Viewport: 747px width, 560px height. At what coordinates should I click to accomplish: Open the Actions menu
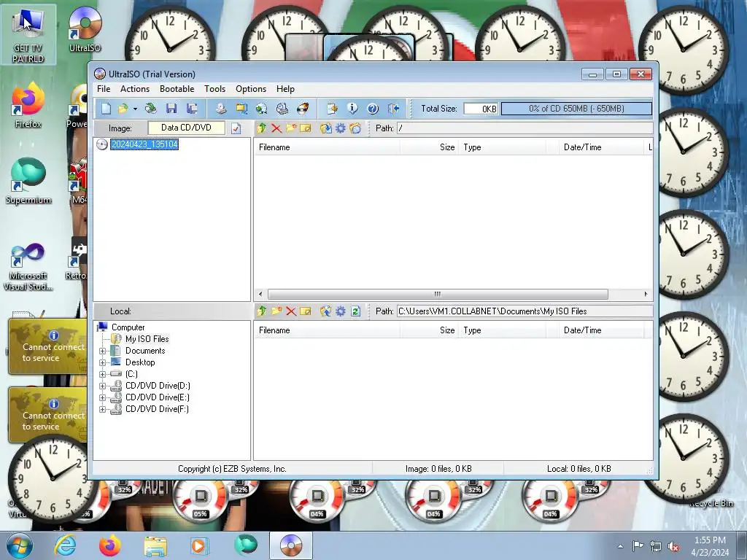click(135, 89)
